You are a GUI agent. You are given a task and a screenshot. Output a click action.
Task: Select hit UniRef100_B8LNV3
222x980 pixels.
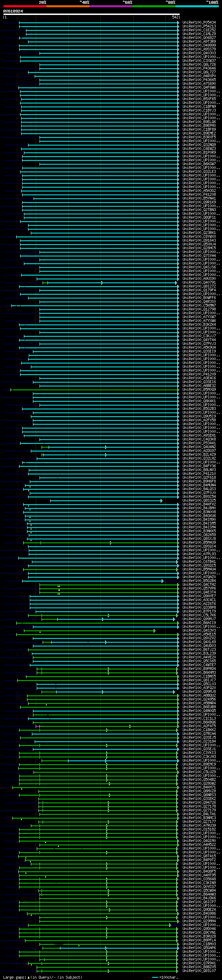(x=199, y=469)
